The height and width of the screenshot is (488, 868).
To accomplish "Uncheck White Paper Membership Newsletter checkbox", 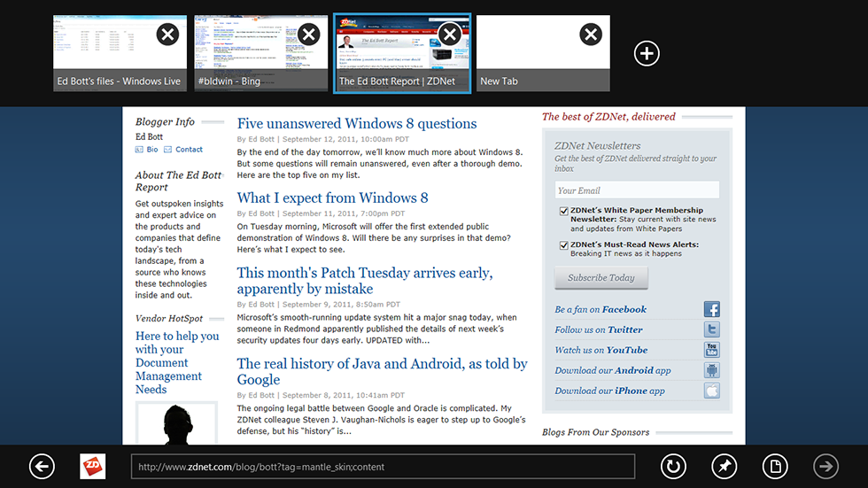I will 563,211.
